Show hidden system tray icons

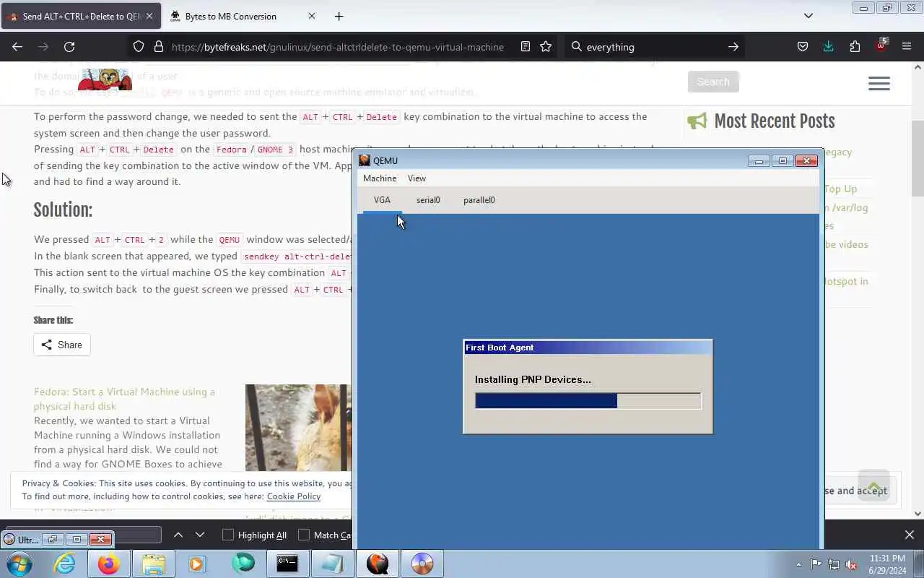point(798,564)
